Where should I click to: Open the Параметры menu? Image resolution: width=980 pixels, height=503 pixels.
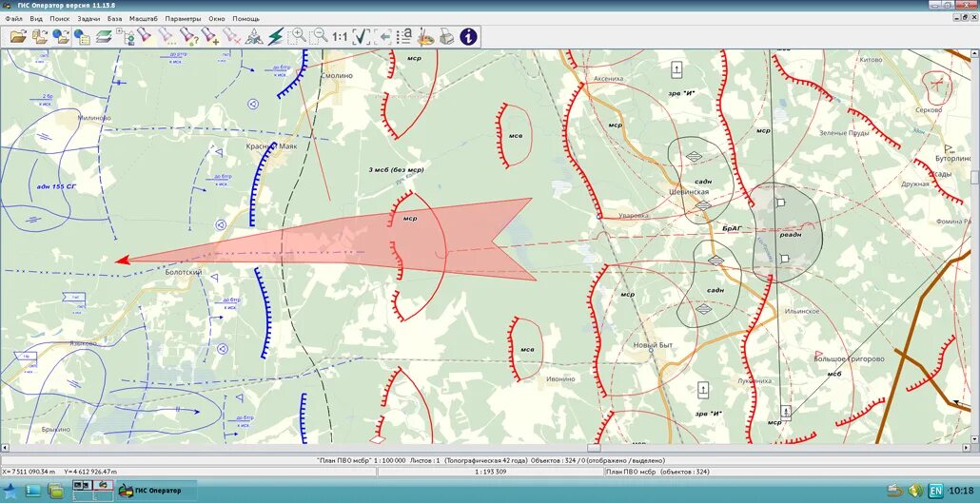tap(184, 19)
